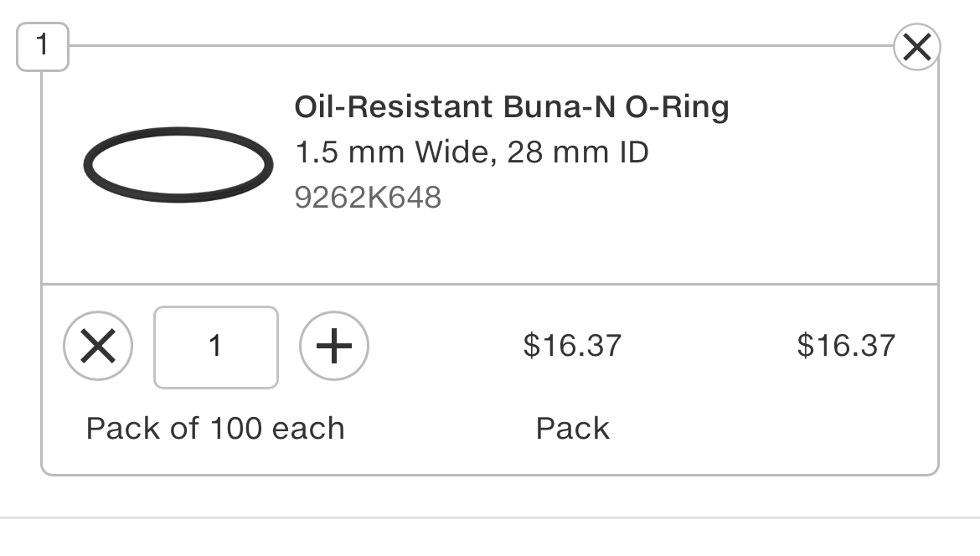Clear quantity using X beside quantity box
The height and width of the screenshot is (556, 980).
(98, 346)
